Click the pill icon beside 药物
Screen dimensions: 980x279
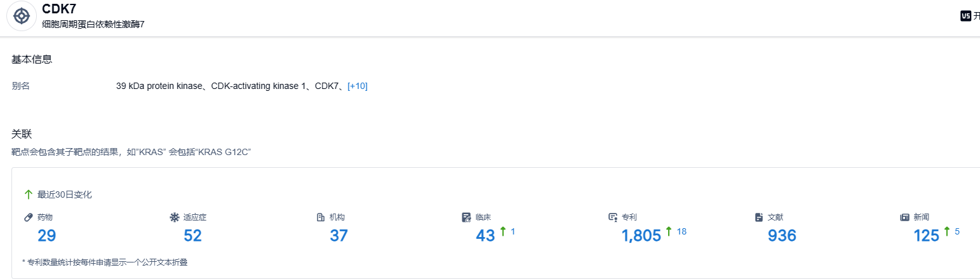(28, 217)
